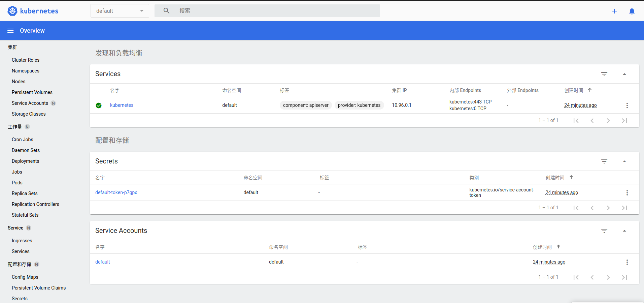Viewport: 644px width, 303px height.
Task: Open Config Maps in sidebar
Action: [25, 277]
